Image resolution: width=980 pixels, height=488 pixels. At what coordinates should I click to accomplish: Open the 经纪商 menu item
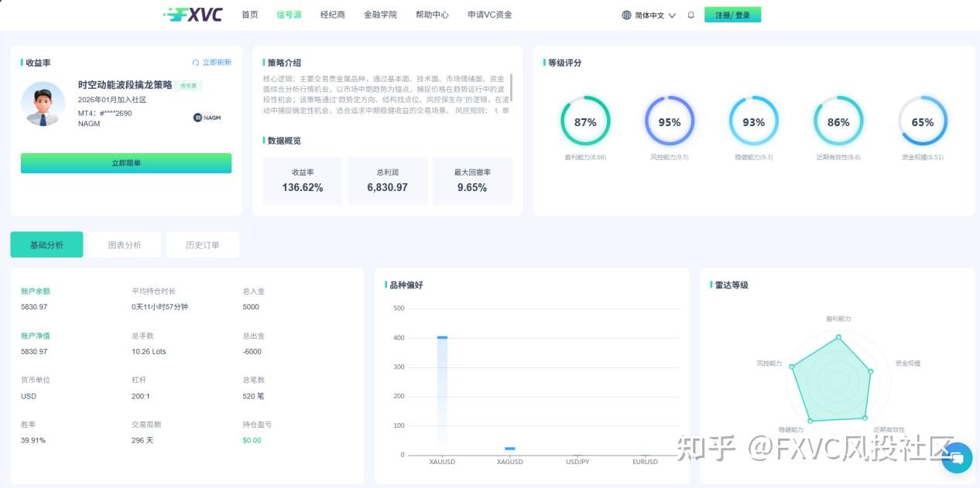tap(332, 14)
